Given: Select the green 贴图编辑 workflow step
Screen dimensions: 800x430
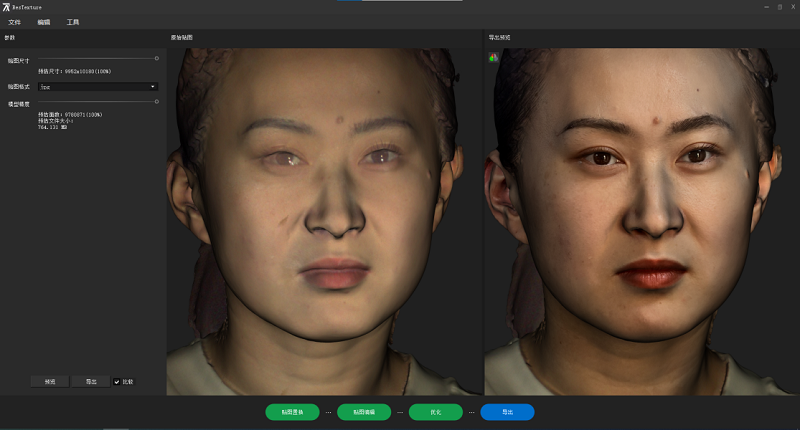Looking at the screenshot, I should point(364,412).
